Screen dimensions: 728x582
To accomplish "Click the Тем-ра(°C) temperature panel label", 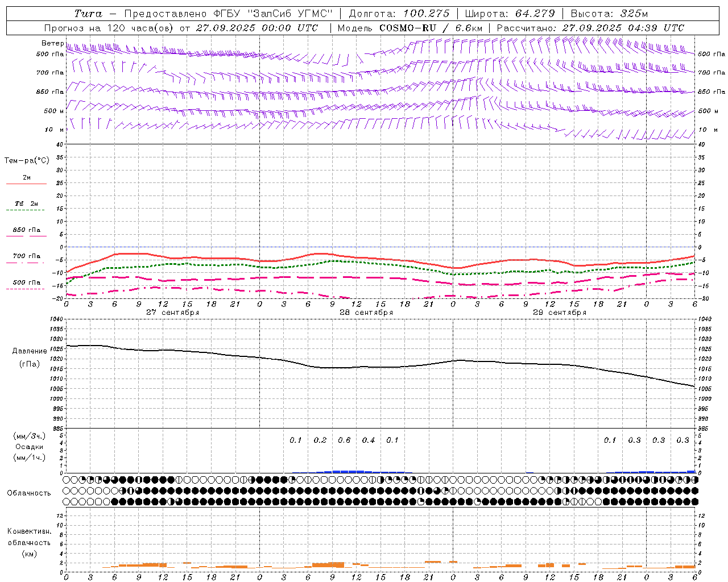I will pos(27,161).
